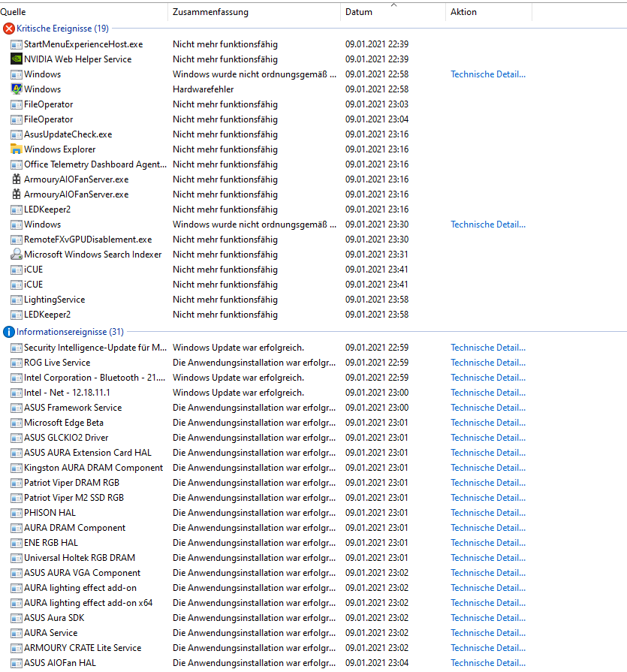Collapse the Informationsereignisse (31) group
The image size is (627, 672).
(70, 332)
